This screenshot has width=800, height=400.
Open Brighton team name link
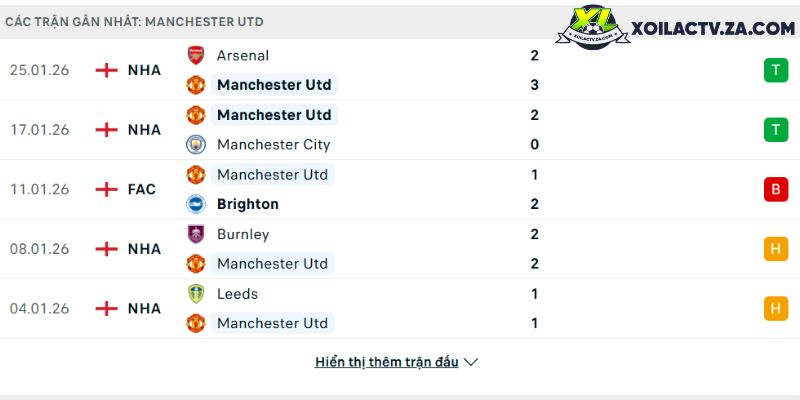[248, 204]
